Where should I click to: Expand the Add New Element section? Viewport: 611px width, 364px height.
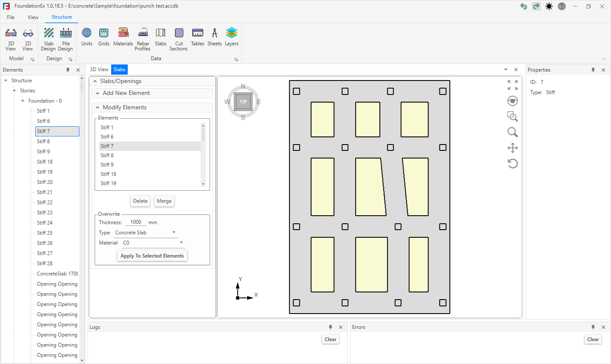coord(126,93)
